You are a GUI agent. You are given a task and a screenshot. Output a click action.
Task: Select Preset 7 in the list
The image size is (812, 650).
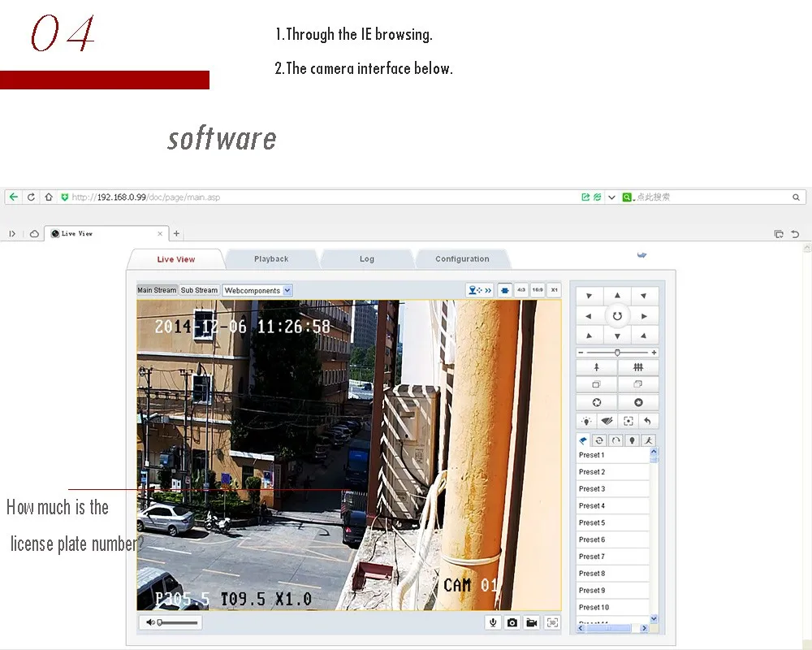(592, 557)
